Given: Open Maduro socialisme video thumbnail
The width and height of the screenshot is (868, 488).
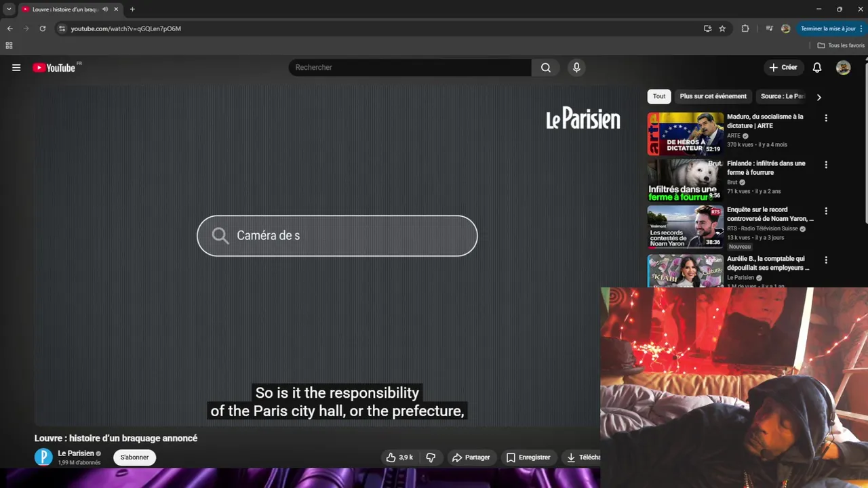Looking at the screenshot, I should tap(685, 134).
